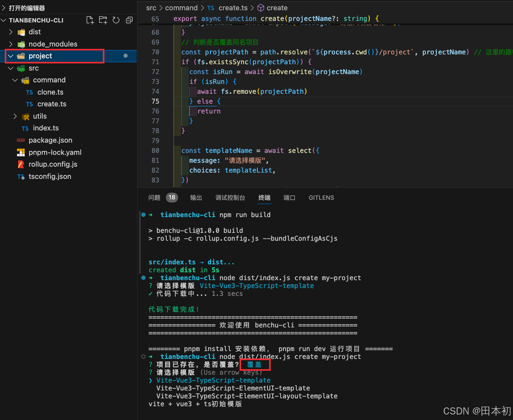Image resolution: width=513 pixels, height=420 pixels.
Task: Click the command breadcrumb segment
Action: (181, 8)
